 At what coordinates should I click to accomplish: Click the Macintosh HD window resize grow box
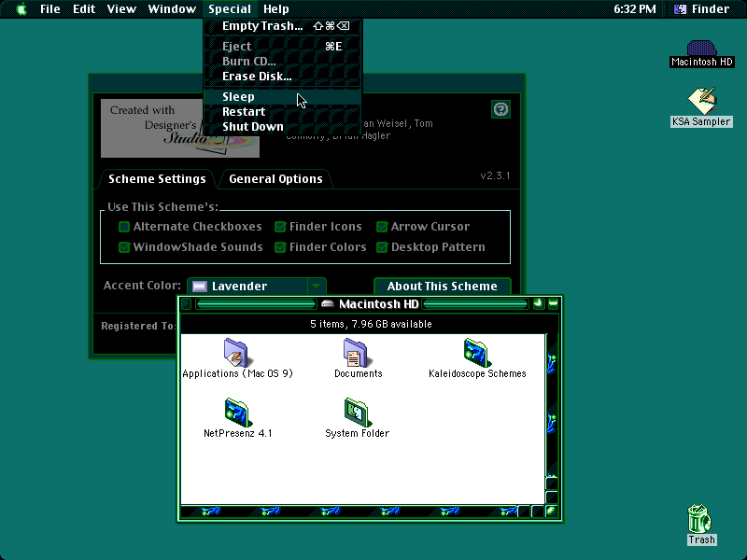tap(552, 511)
